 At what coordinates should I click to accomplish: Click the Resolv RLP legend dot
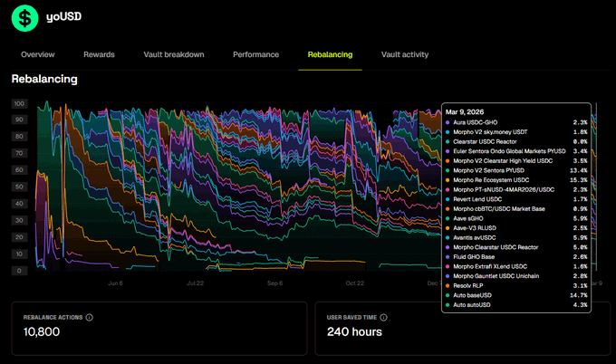[x=448, y=286]
